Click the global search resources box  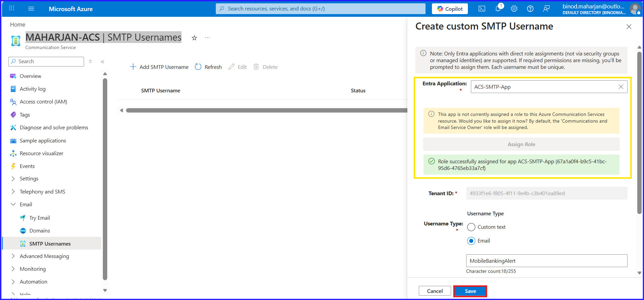[320, 9]
